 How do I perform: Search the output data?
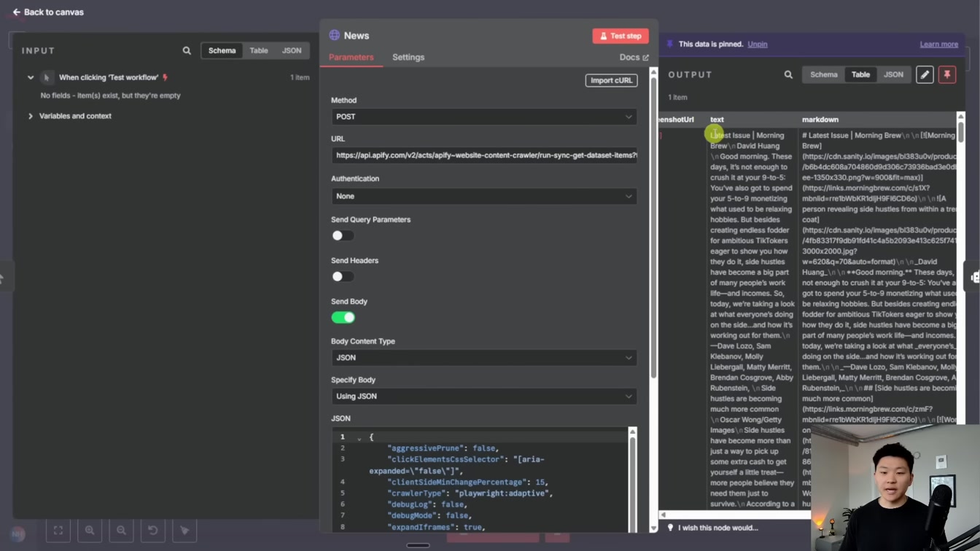(788, 74)
